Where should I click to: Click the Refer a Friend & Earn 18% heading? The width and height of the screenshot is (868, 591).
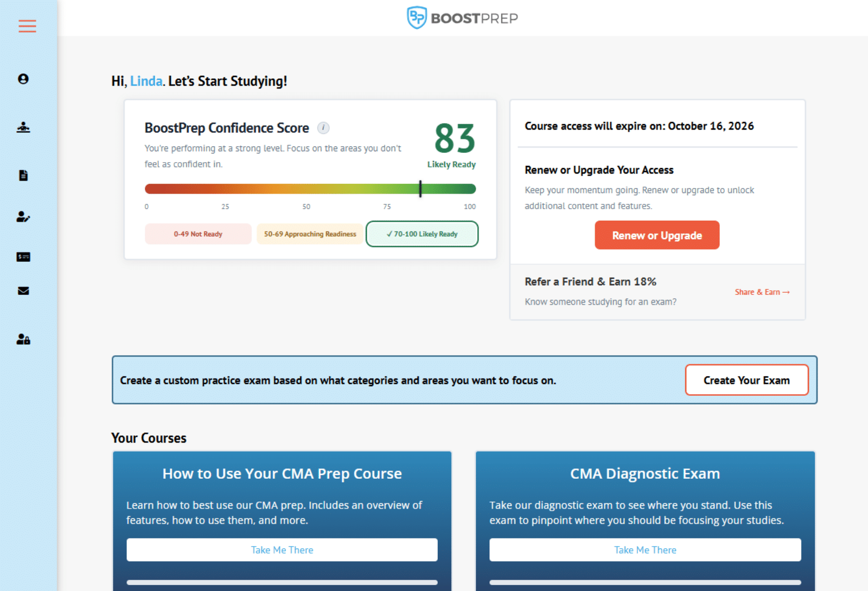click(590, 282)
